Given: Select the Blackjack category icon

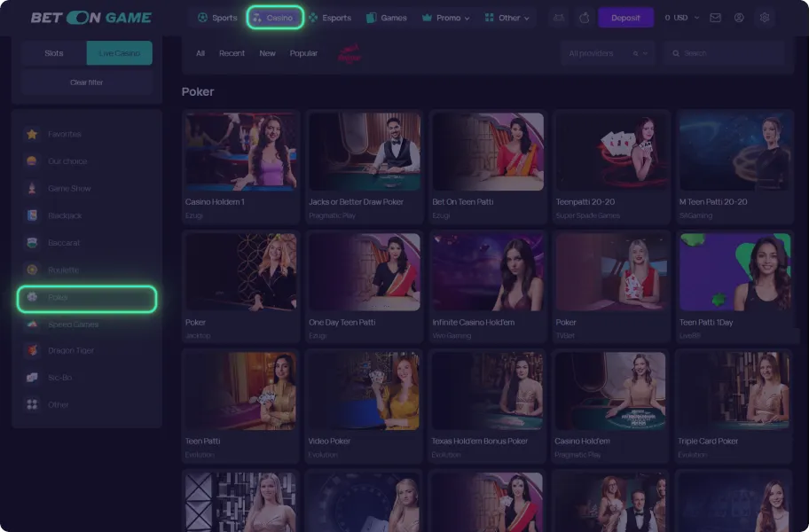Looking at the screenshot, I should (x=32, y=215).
